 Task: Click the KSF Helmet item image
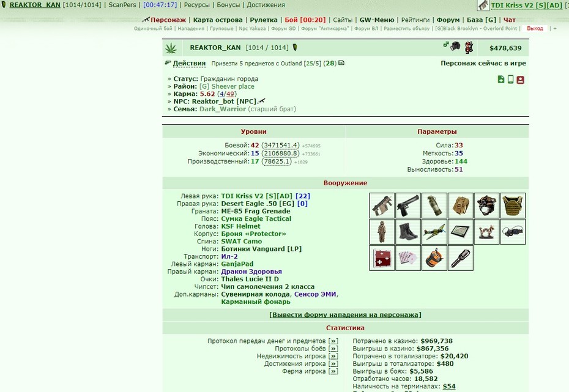coord(486,205)
